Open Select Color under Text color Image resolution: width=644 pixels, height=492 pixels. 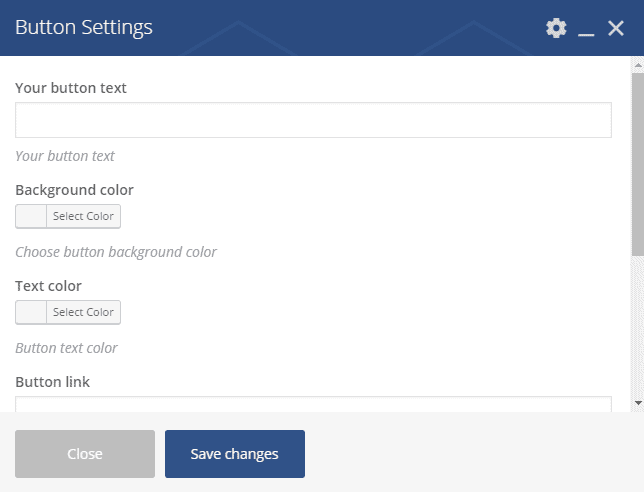point(83,312)
